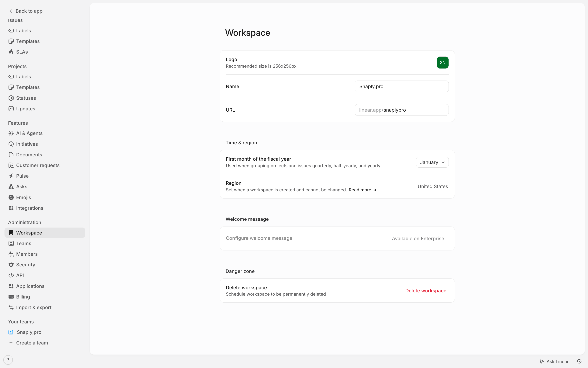Click the workspace URL input field
Screen dimensions: 588x368
point(402,110)
